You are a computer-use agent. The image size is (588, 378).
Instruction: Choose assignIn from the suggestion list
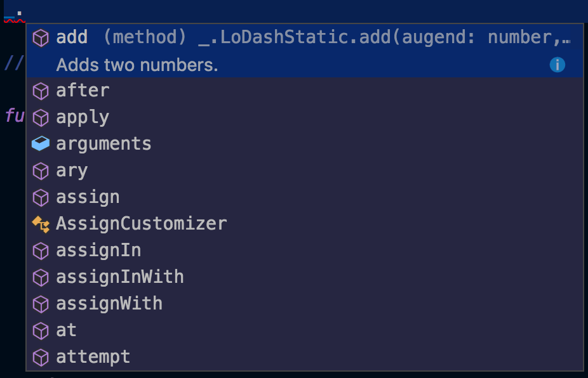click(98, 251)
